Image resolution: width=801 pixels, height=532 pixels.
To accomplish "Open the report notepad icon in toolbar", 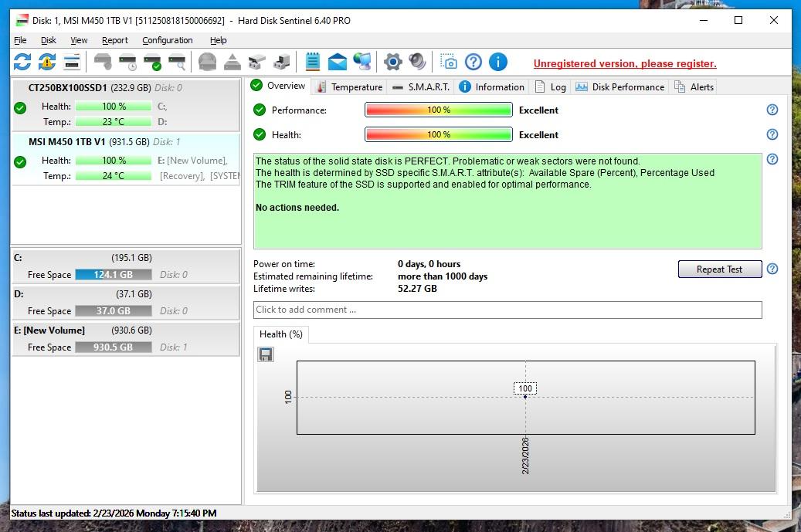I will click(x=313, y=62).
